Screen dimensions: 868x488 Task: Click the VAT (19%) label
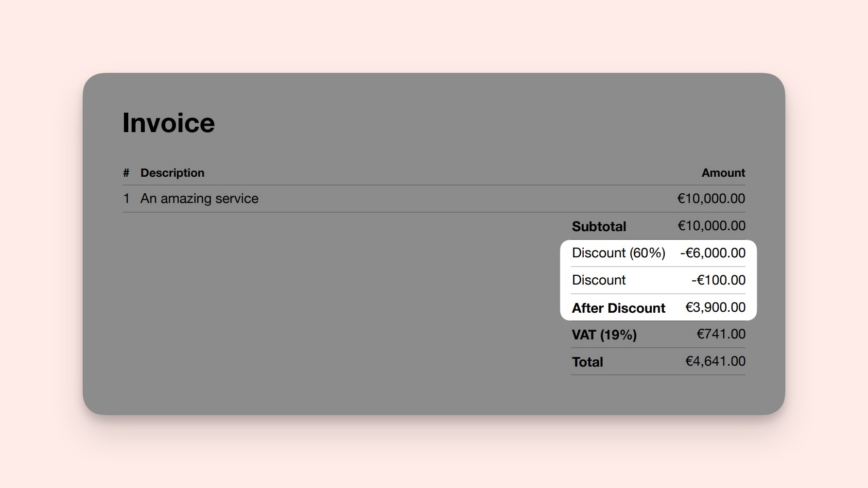coord(604,335)
